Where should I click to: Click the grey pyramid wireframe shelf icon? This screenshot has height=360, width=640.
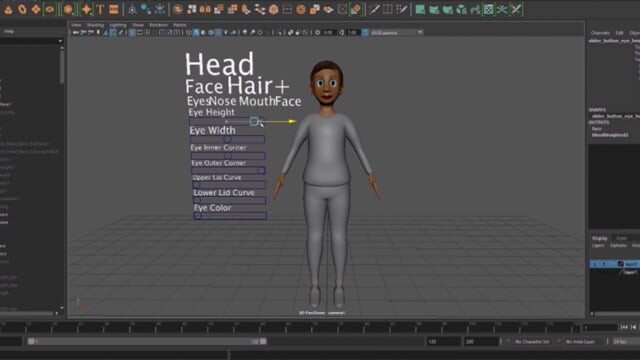tap(132, 9)
